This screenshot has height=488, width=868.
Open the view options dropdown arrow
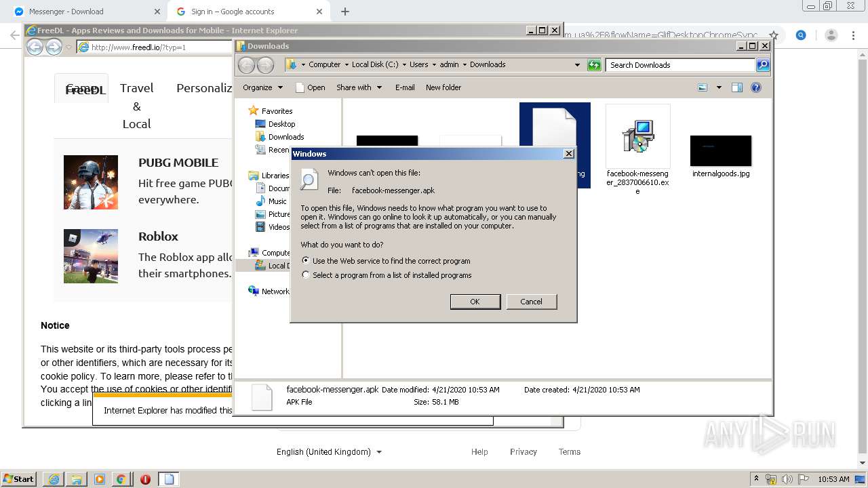719,87
